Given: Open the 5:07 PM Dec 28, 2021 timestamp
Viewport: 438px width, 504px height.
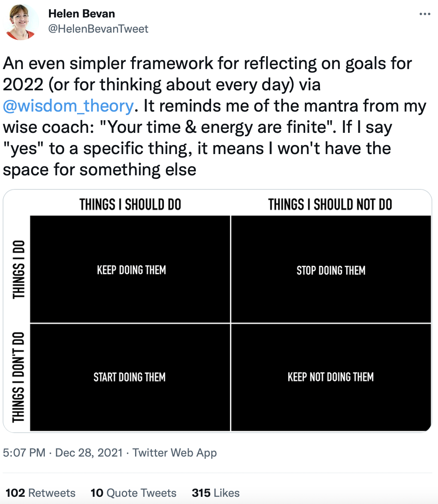Looking at the screenshot, I should (63, 452).
